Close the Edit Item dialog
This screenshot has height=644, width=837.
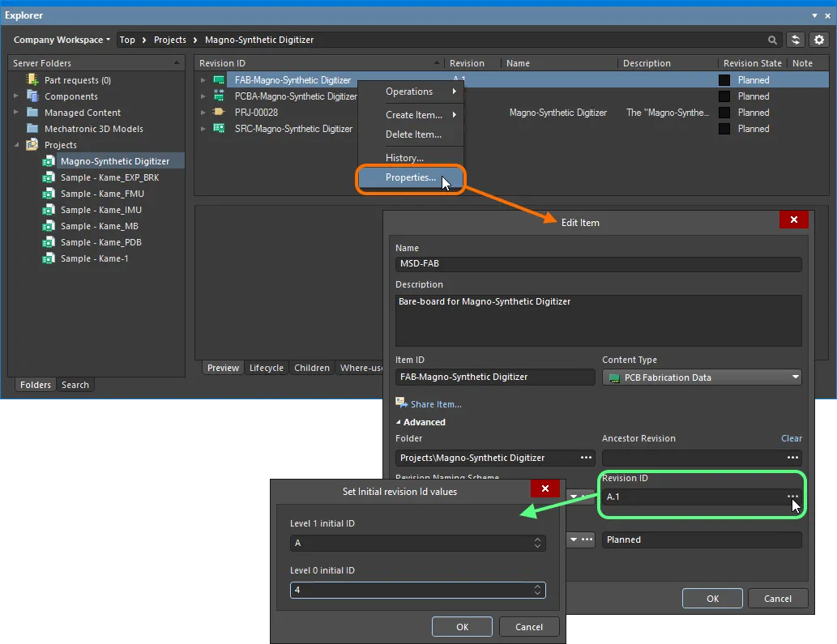(x=794, y=220)
